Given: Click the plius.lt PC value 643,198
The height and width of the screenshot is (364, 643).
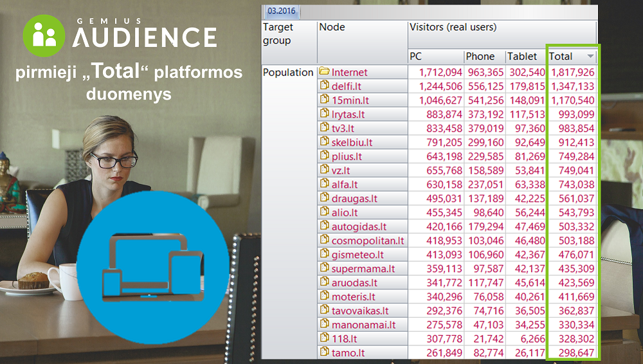Looking at the screenshot, I should pyautogui.click(x=444, y=157).
